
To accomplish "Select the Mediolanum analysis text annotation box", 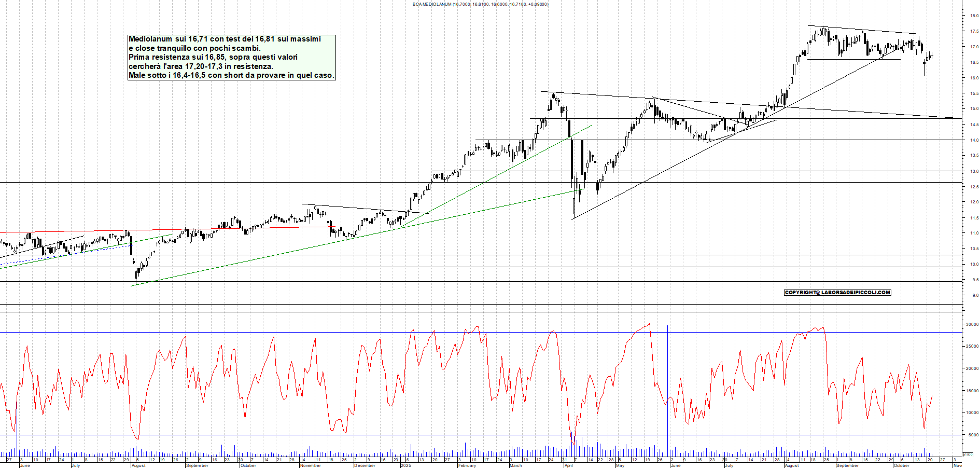I will click(231, 57).
